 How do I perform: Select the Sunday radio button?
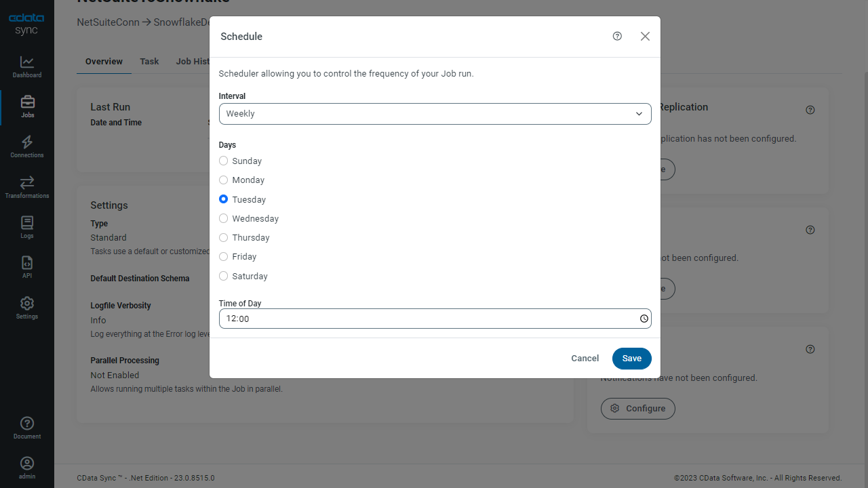point(224,161)
